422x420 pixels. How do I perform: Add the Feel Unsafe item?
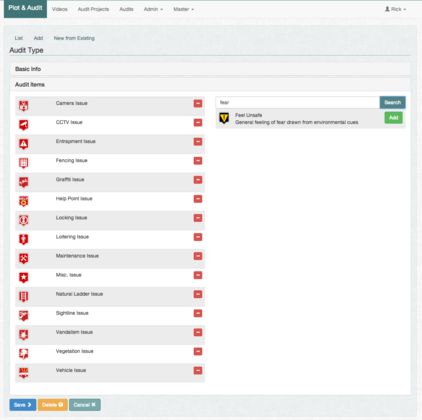coord(393,118)
